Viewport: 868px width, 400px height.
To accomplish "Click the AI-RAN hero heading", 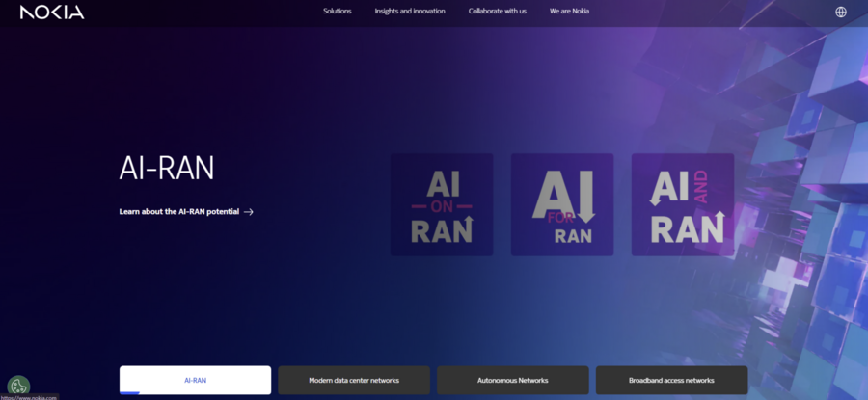I will point(167,168).
